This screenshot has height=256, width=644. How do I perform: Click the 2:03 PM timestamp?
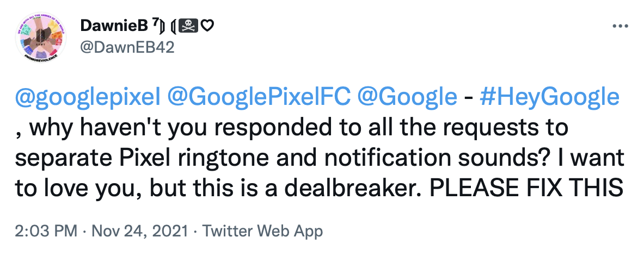tap(46, 231)
